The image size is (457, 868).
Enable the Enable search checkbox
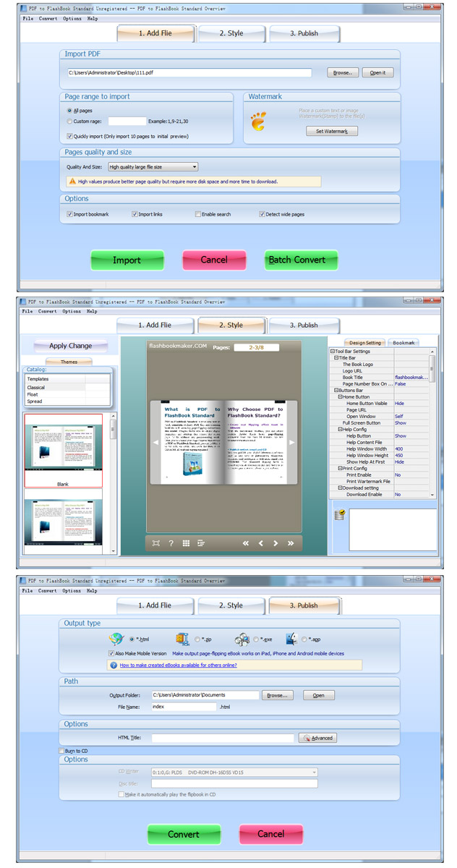(197, 214)
